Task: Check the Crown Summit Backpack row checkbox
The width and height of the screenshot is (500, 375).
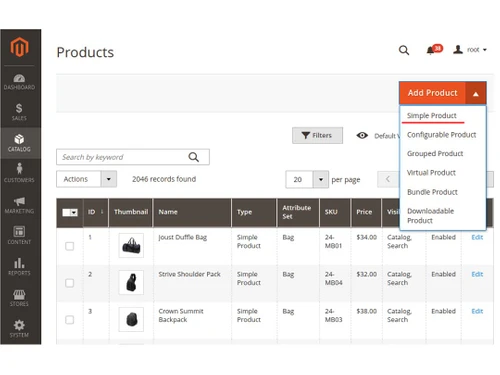Action: point(69,320)
